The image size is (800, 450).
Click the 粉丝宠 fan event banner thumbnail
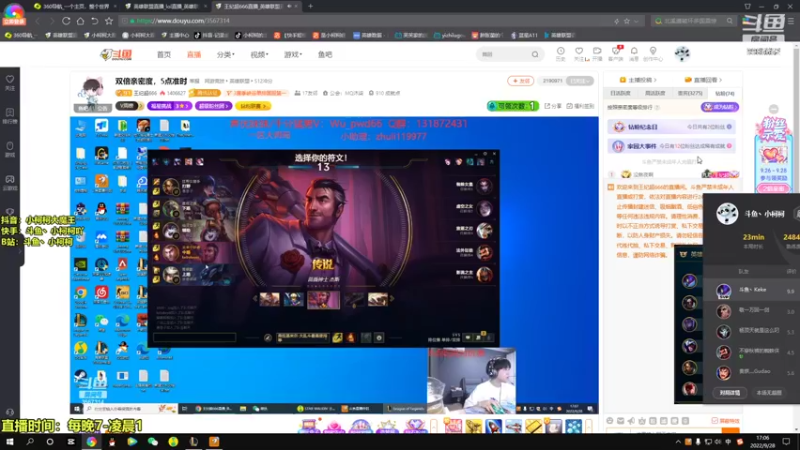coord(773,153)
